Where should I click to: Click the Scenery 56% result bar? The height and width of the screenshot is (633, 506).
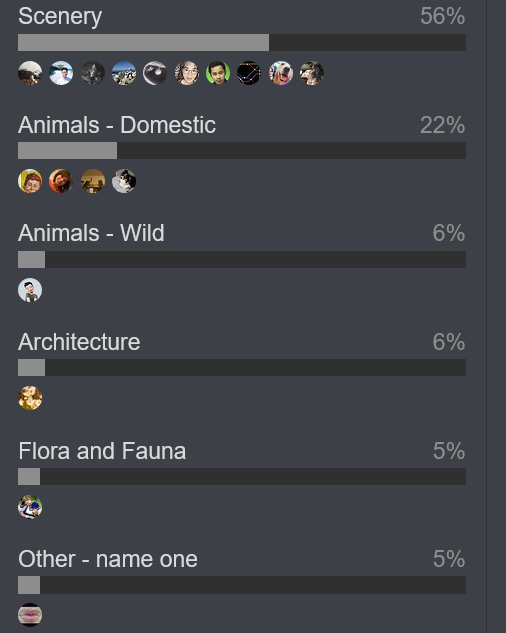click(x=242, y=42)
